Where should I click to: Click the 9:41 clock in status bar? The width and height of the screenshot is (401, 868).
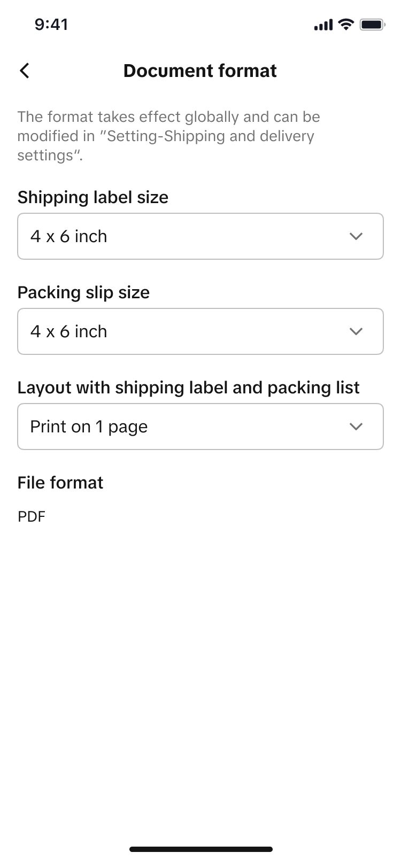click(51, 25)
